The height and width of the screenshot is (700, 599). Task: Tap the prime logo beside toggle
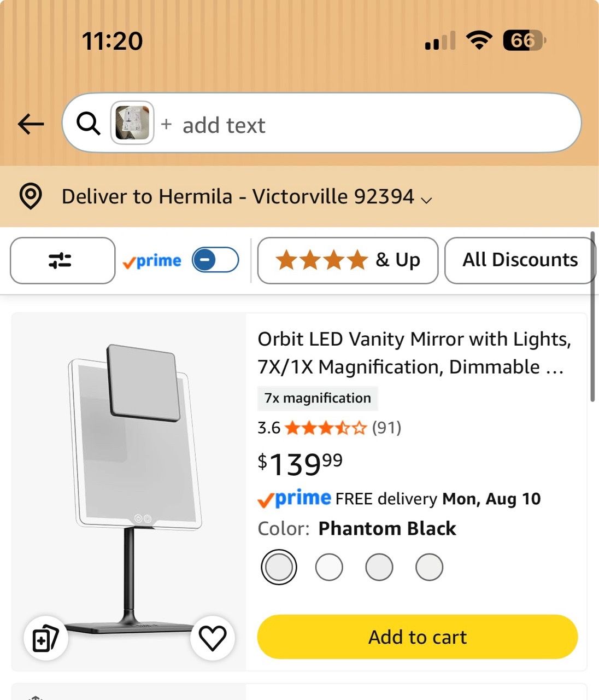click(152, 261)
